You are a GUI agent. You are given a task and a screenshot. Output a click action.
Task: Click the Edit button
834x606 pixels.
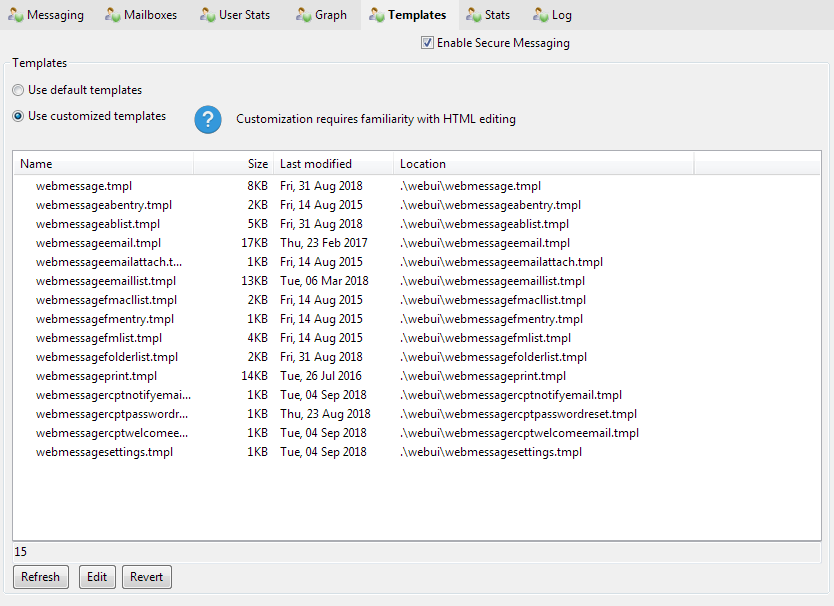[x=97, y=577]
